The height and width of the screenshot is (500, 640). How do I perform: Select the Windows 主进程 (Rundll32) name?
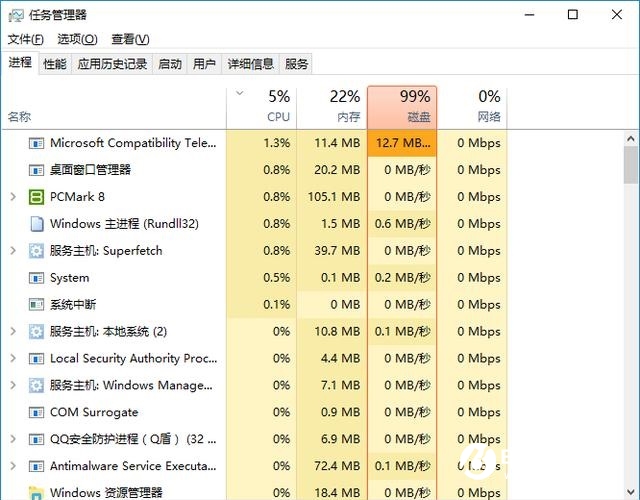[124, 224]
